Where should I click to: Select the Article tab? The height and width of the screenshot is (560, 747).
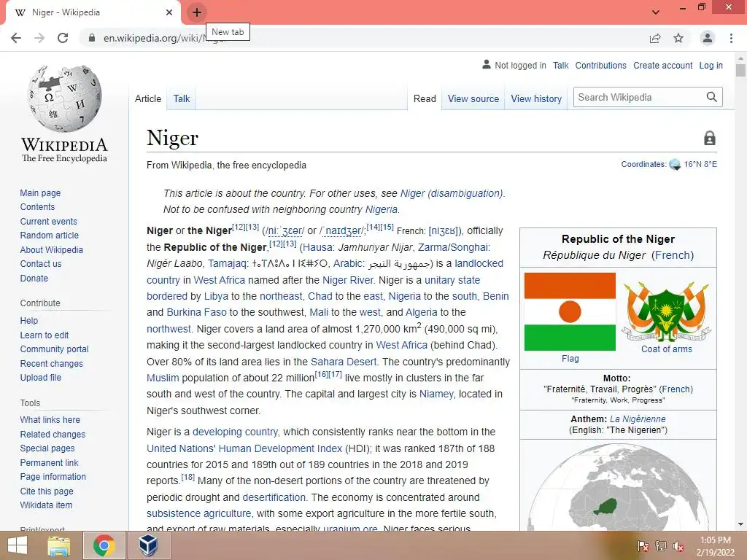148,98
